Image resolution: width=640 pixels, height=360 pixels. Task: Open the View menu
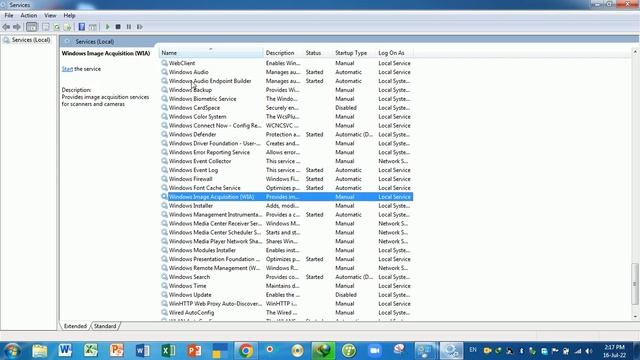[x=50, y=16]
